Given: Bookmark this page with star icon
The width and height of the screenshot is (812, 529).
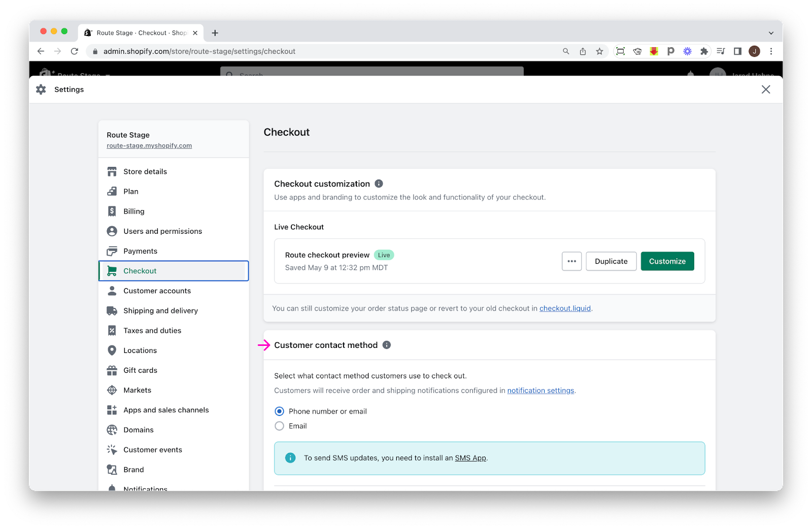Looking at the screenshot, I should (599, 51).
